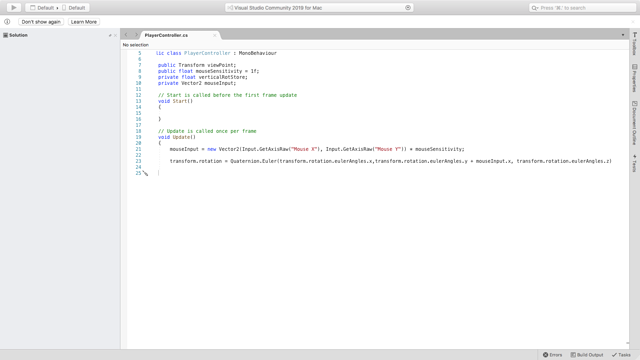Open the Default run target selector
The height and width of the screenshot is (360, 640).
coord(73,8)
